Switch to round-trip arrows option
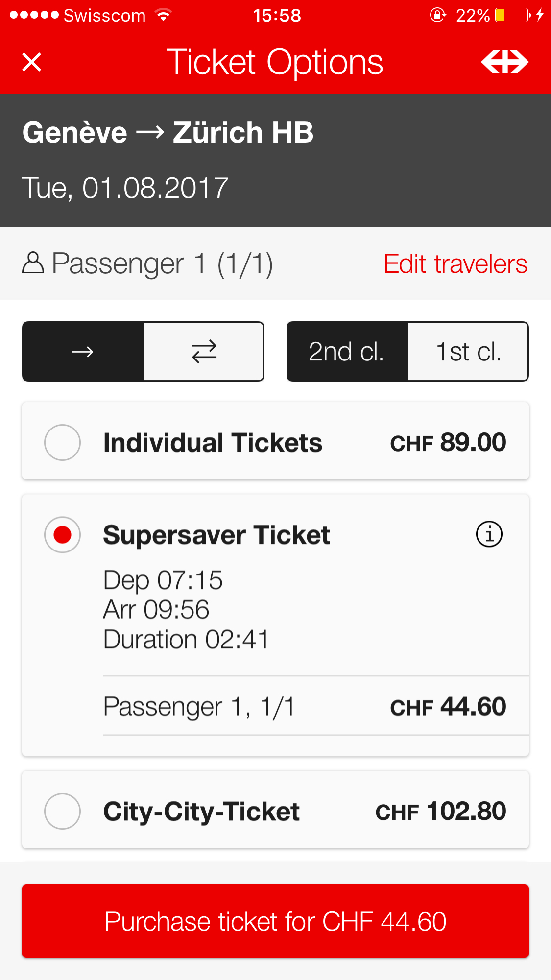Image resolution: width=551 pixels, height=980 pixels. point(204,352)
